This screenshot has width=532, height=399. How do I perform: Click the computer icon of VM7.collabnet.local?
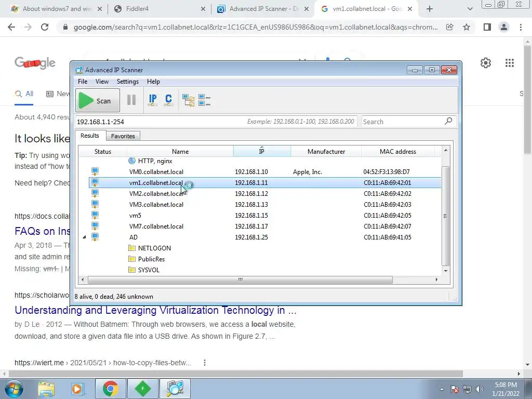point(95,226)
